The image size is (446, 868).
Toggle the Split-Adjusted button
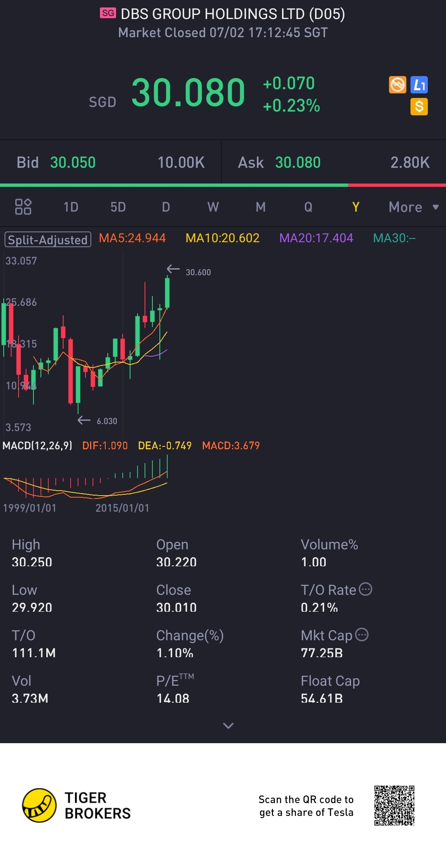click(x=48, y=239)
